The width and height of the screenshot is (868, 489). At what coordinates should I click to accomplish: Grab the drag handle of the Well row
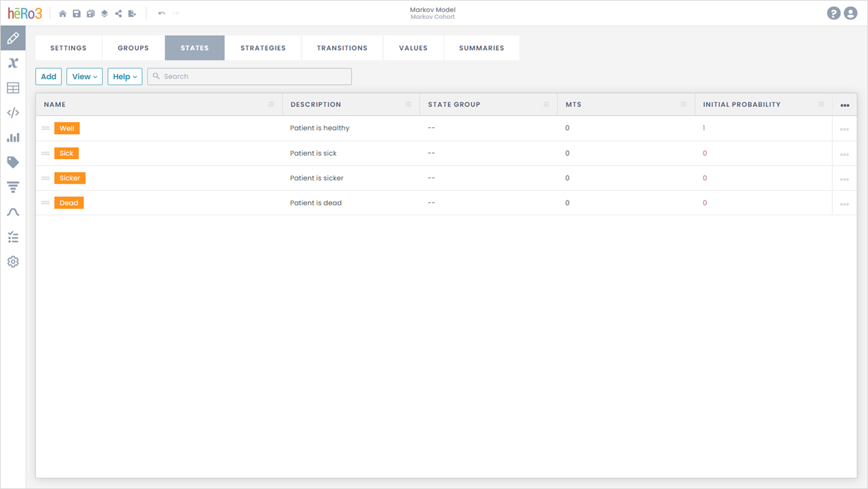tap(45, 128)
